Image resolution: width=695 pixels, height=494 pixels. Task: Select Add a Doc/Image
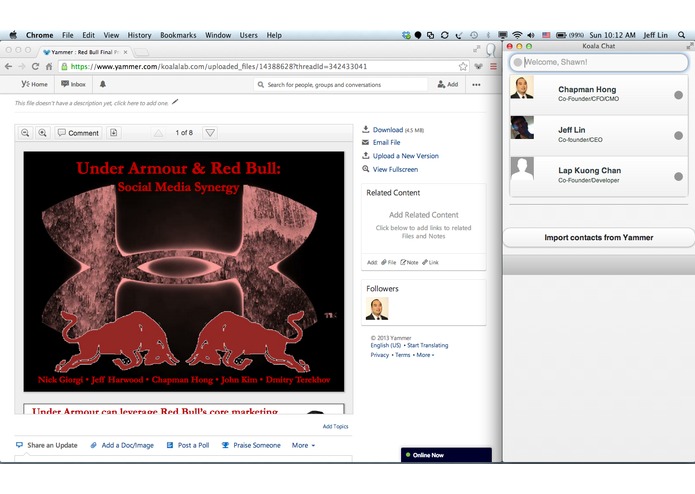tap(122, 445)
